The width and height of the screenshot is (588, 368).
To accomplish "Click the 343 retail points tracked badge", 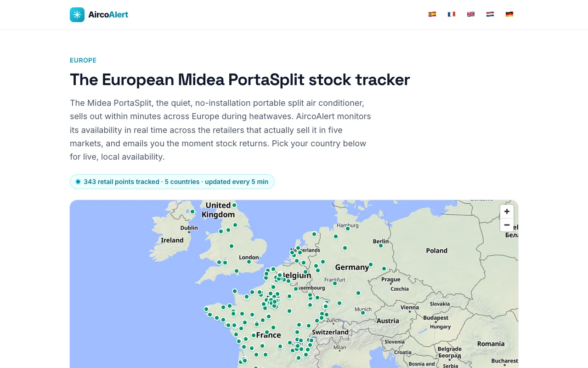I will (x=172, y=182).
